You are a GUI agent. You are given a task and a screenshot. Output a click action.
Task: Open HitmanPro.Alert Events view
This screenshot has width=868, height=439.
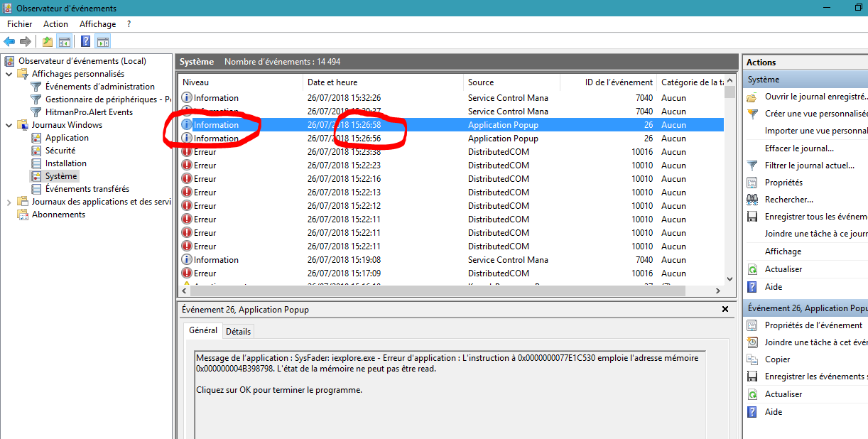pyautogui.click(x=89, y=112)
